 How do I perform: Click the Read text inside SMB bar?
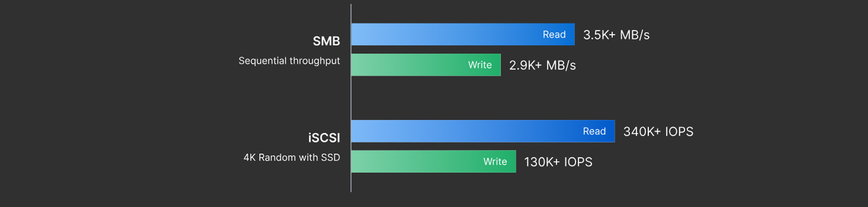[554, 35]
